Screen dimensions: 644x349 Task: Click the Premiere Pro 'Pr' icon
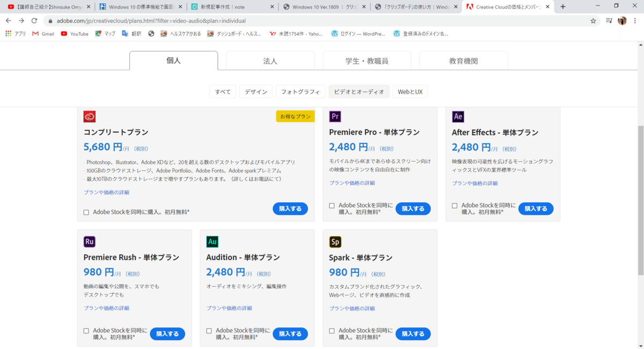click(335, 117)
